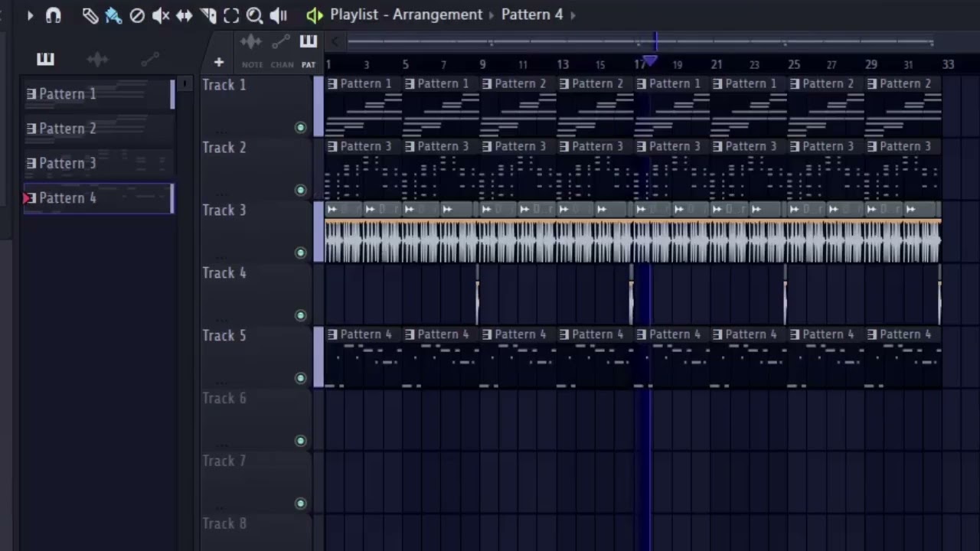Show audio clips in picker via waveform icon

[97, 59]
